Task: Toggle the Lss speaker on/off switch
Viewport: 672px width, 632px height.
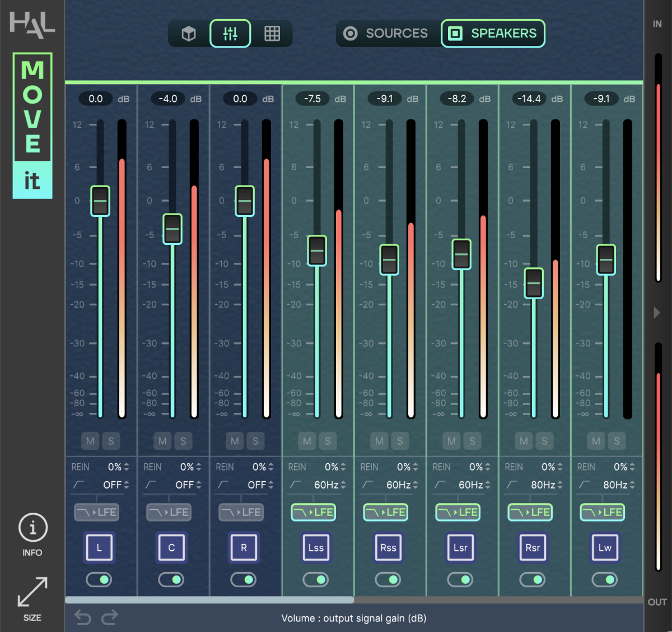Action: [316, 579]
